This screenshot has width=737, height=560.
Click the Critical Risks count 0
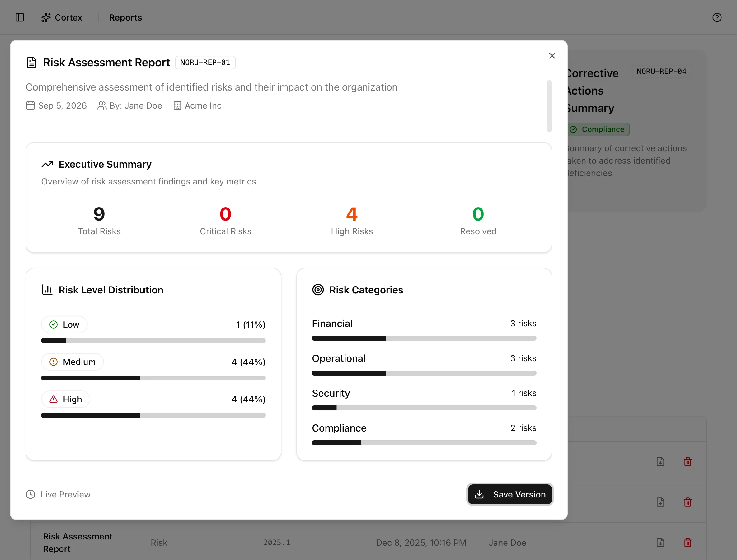pos(225,214)
